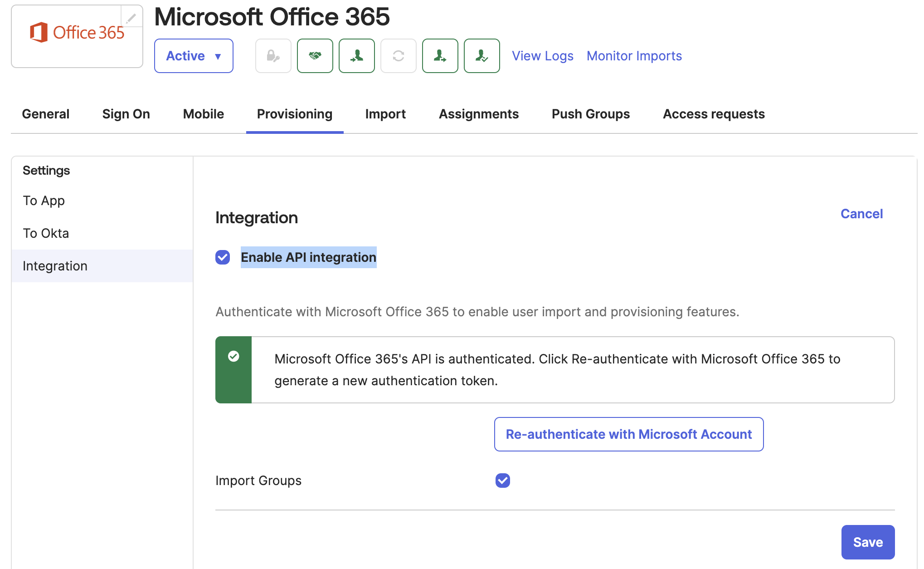Select Integration in Settings sidebar
The height and width of the screenshot is (569, 924).
pos(102,266)
